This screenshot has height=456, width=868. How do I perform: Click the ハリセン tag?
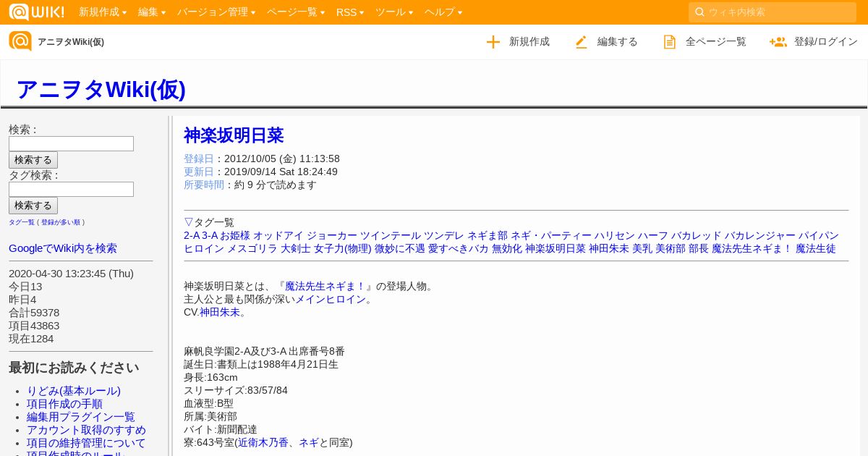(615, 235)
